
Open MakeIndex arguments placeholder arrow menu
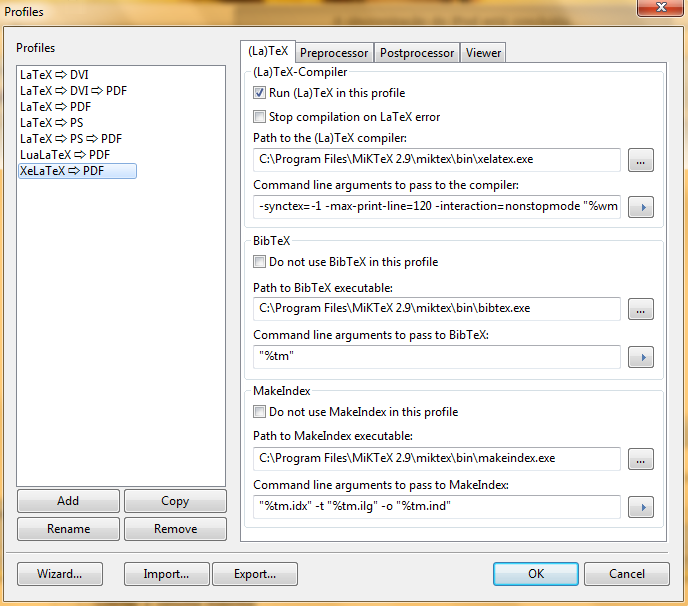click(641, 507)
